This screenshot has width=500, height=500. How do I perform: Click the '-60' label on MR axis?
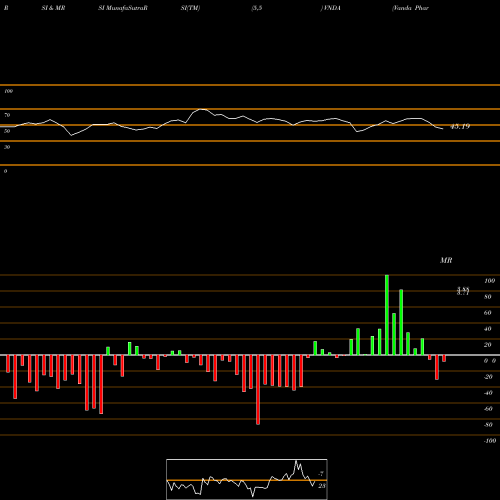coord(488,409)
